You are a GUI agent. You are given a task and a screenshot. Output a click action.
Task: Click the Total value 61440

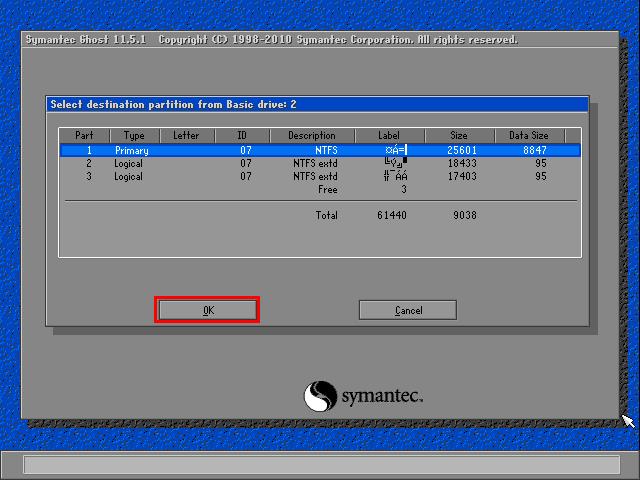[392, 215]
